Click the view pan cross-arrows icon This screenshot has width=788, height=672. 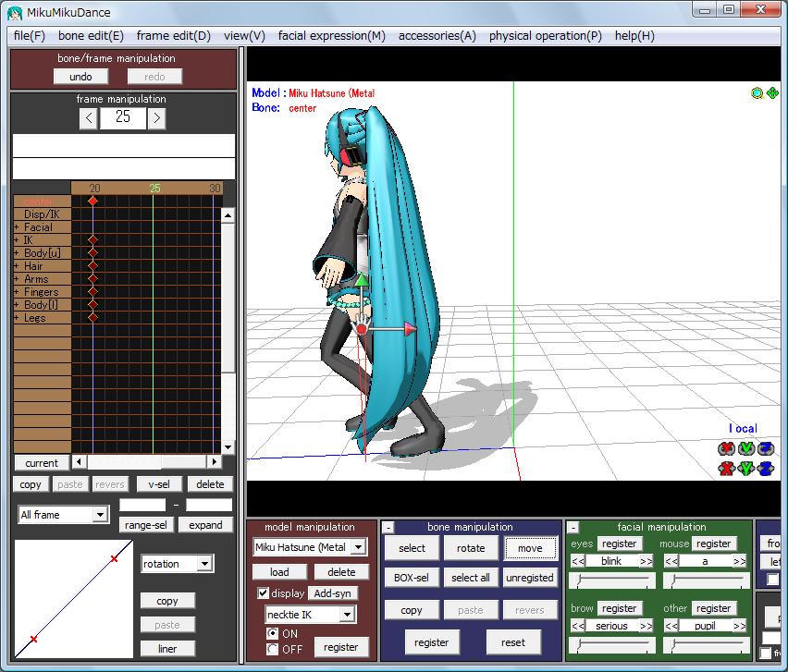(772, 93)
